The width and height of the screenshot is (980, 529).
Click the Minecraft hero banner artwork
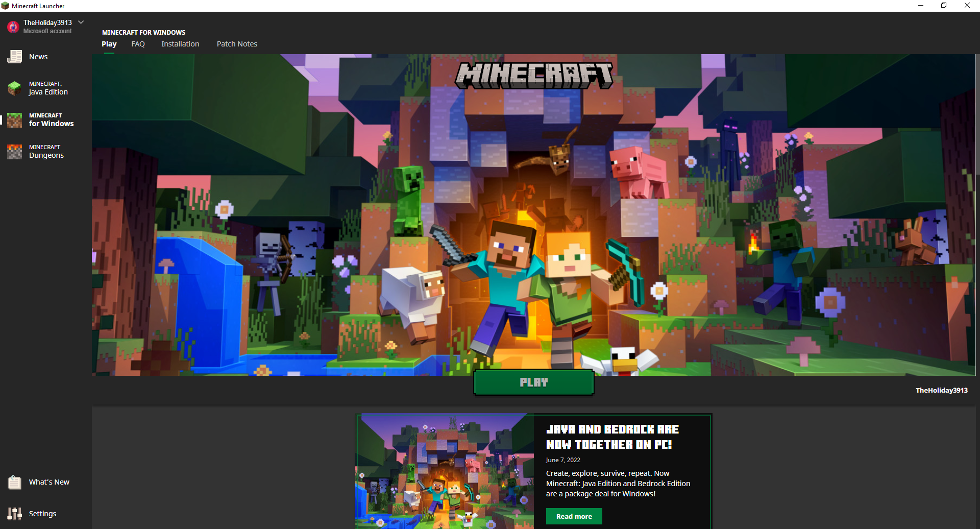point(533,215)
